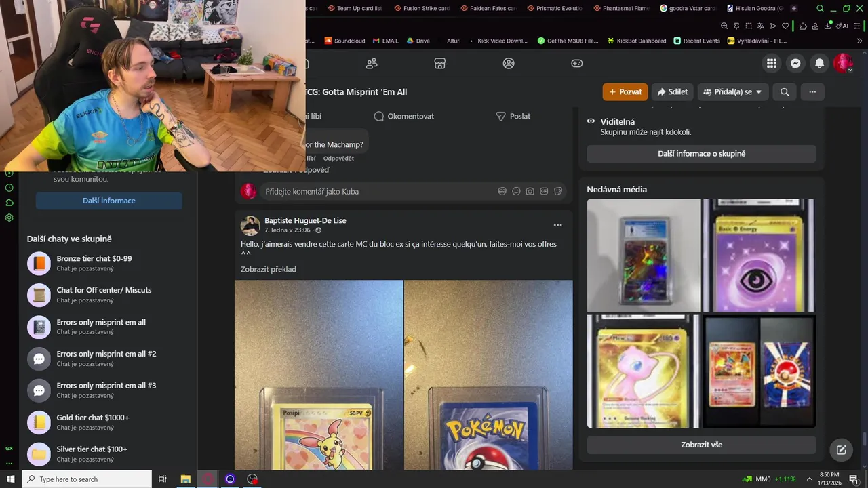Open a new browser tab with plus
The width and height of the screenshot is (868, 488).
[794, 8]
